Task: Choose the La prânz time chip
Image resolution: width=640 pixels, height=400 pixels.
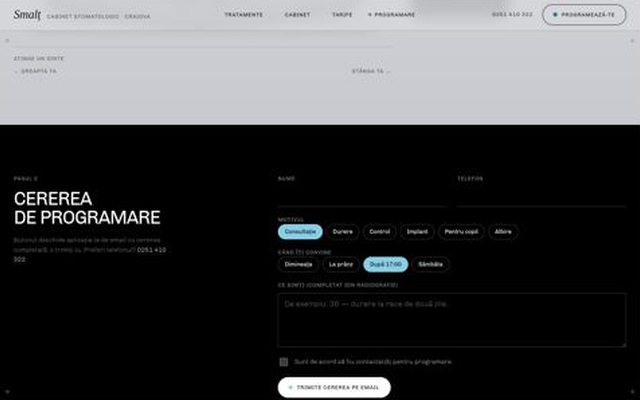Action: [x=341, y=264]
